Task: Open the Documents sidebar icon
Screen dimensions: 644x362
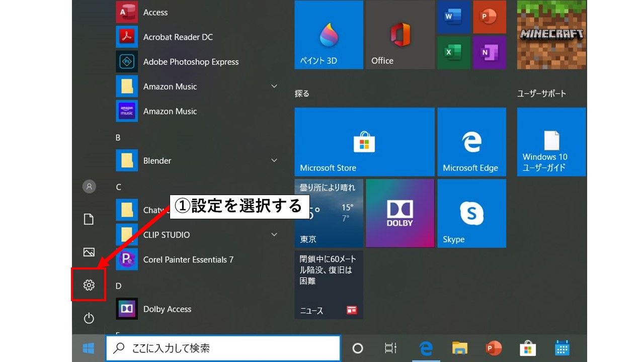Action: tap(89, 219)
